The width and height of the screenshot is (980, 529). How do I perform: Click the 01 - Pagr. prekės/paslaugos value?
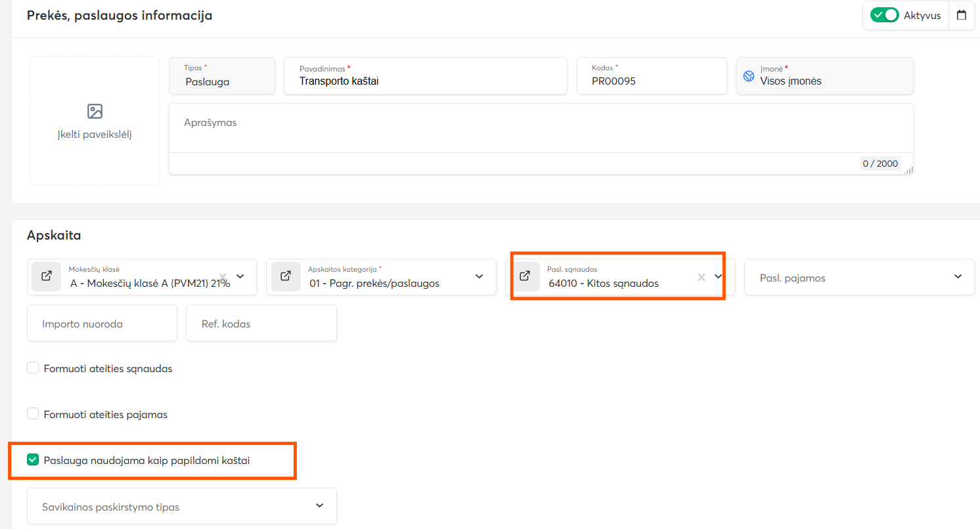374,284
